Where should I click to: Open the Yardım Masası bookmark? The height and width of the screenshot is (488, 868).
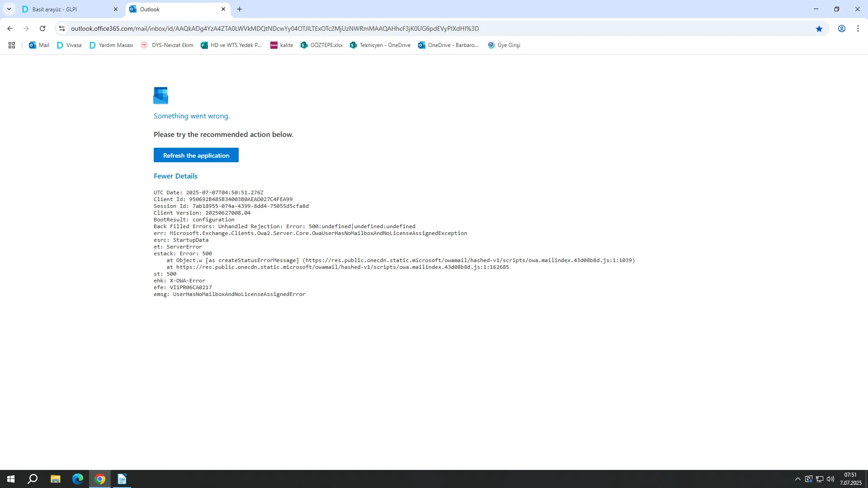click(x=111, y=45)
